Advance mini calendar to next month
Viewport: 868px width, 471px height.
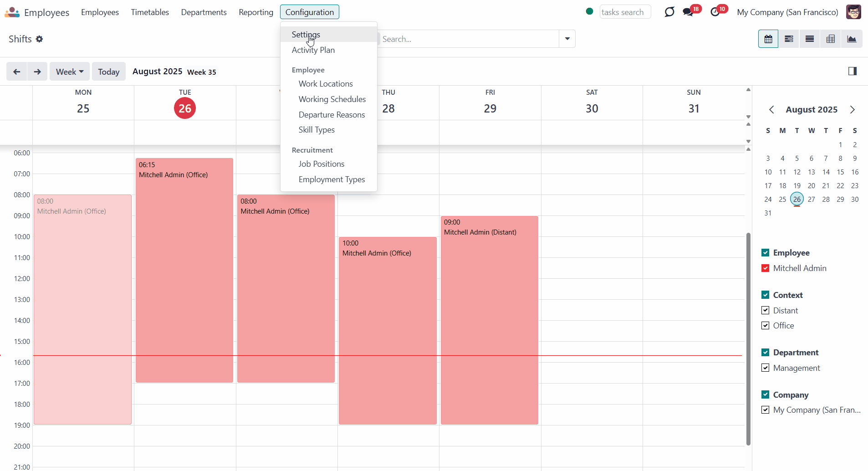point(853,110)
